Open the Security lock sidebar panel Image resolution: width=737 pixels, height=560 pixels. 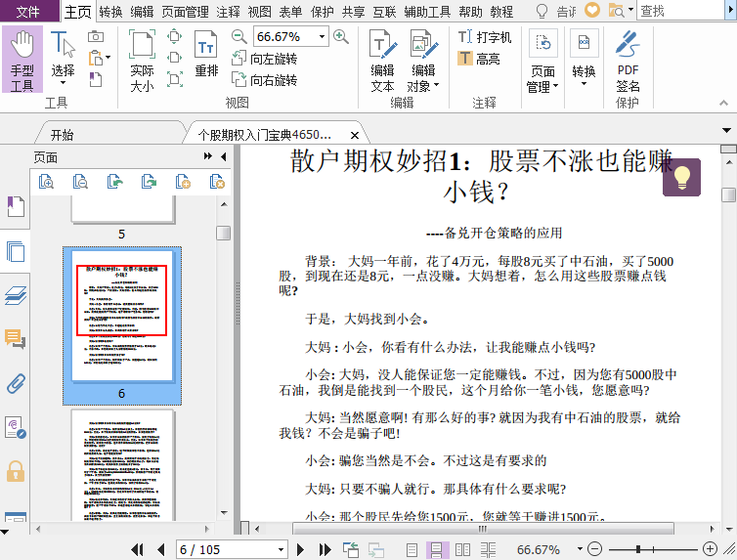pos(16,471)
